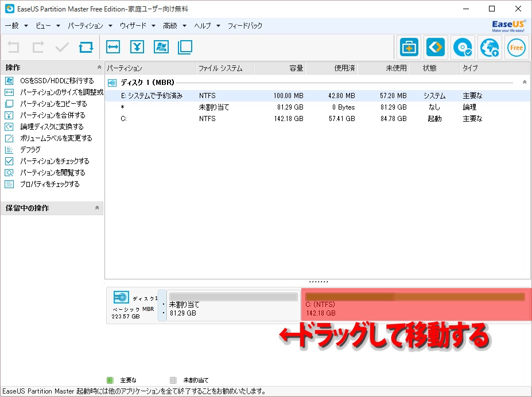
Task: Click パーティションをコピーする link
Action: (53, 104)
